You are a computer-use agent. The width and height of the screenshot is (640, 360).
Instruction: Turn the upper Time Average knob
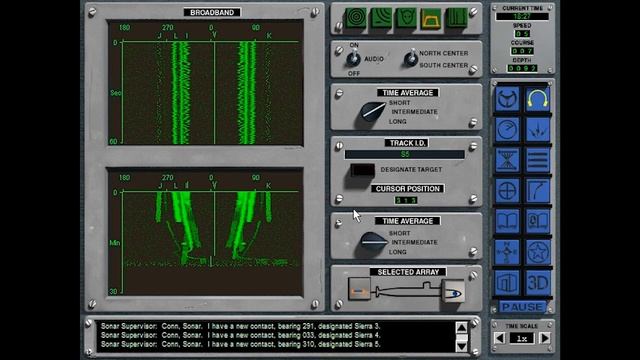[x=372, y=112]
